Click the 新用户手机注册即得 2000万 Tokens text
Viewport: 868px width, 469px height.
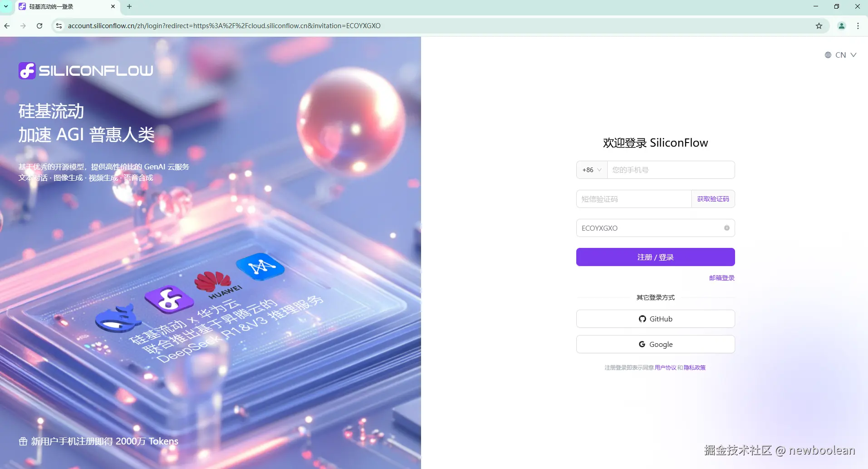[x=104, y=441]
